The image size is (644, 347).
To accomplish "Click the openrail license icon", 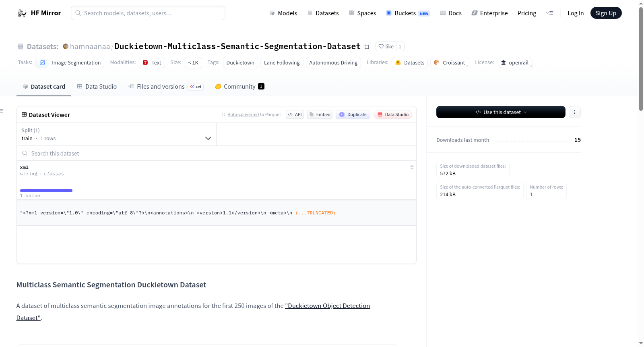I will 503,62.
